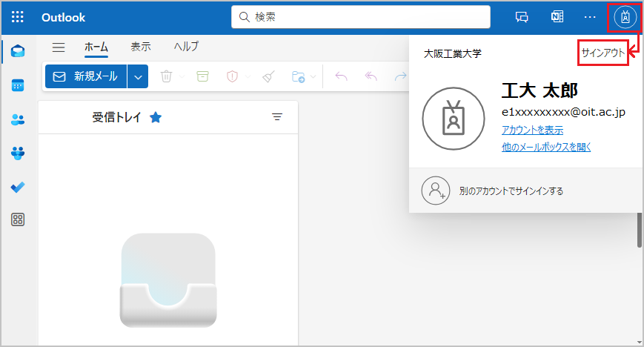The image size is (644, 347).
Task: Click the サインアウト link
Action: coord(603,53)
